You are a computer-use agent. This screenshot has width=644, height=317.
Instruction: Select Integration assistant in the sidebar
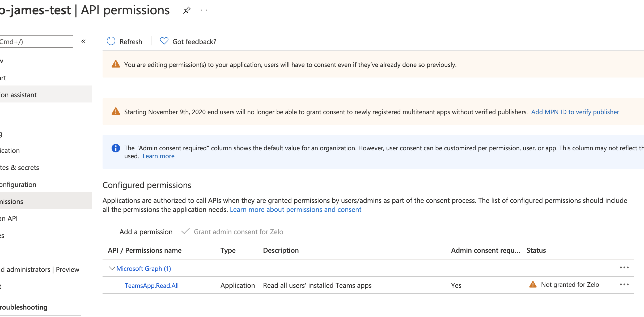coord(18,95)
